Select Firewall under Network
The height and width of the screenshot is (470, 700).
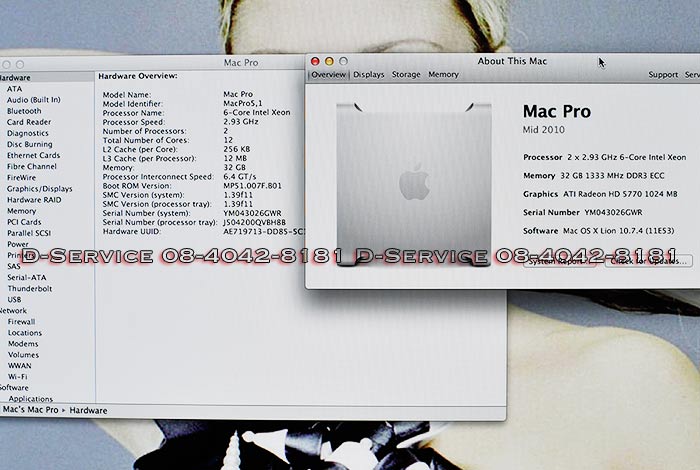pos(21,322)
